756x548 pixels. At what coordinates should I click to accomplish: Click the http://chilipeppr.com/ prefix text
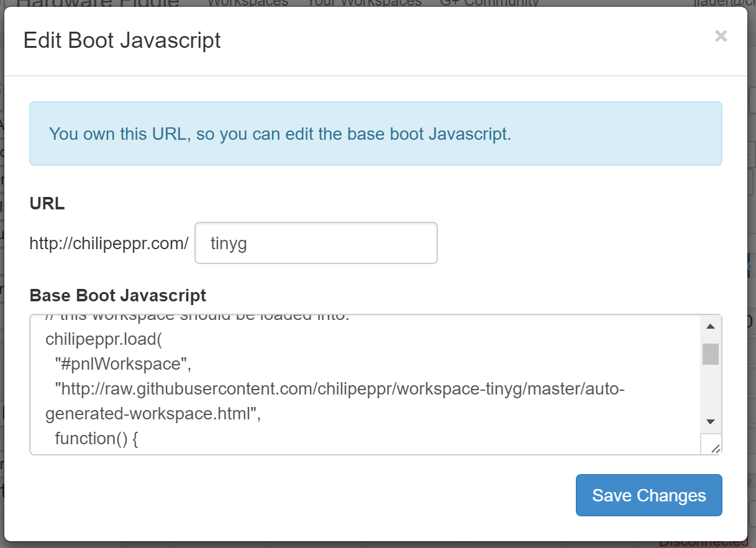point(109,244)
